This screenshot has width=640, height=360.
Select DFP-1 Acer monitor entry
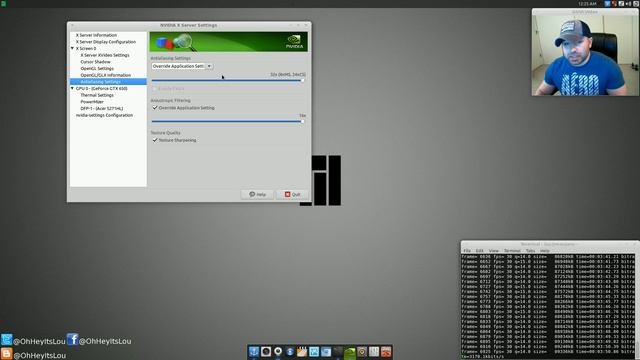[x=102, y=109]
